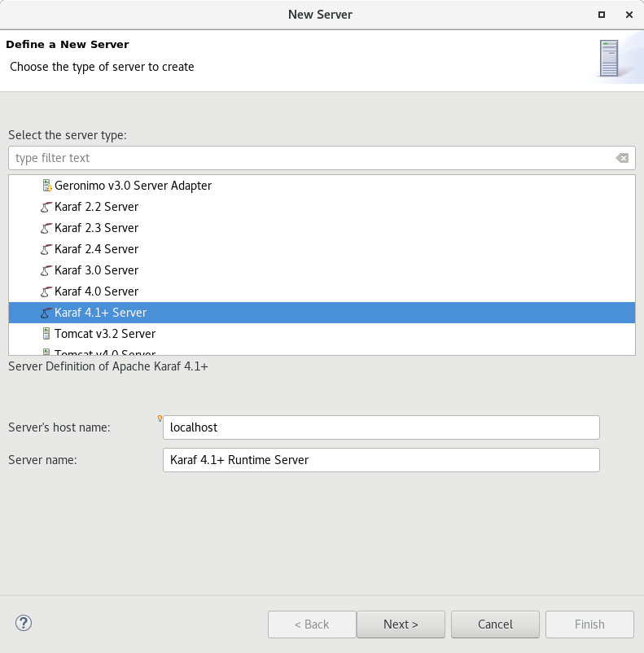Pick Karaf 3.0 Server from the list
The width and height of the screenshot is (644, 653).
[x=96, y=270]
